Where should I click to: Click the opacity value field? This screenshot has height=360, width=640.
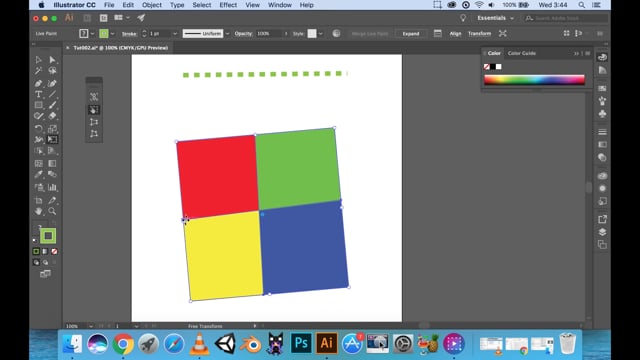(269, 33)
